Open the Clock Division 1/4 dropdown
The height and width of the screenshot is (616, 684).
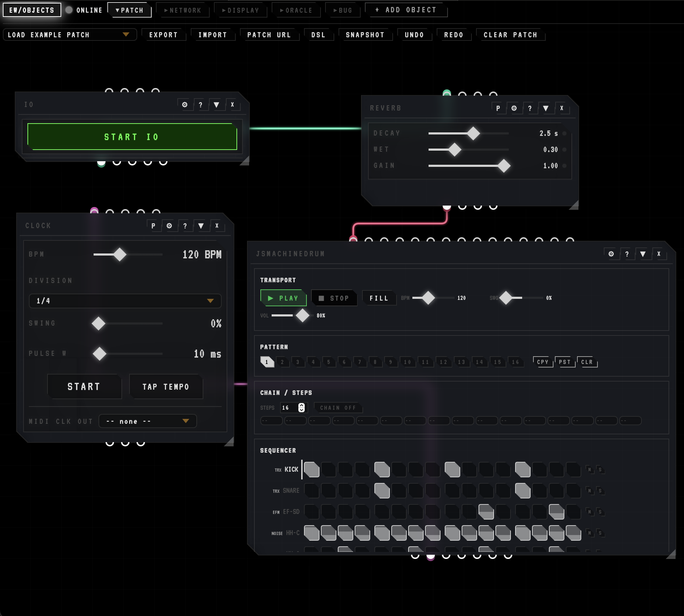tap(125, 301)
